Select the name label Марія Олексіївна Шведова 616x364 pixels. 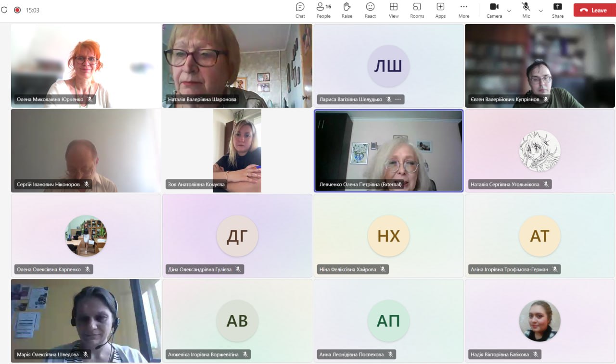(48, 354)
